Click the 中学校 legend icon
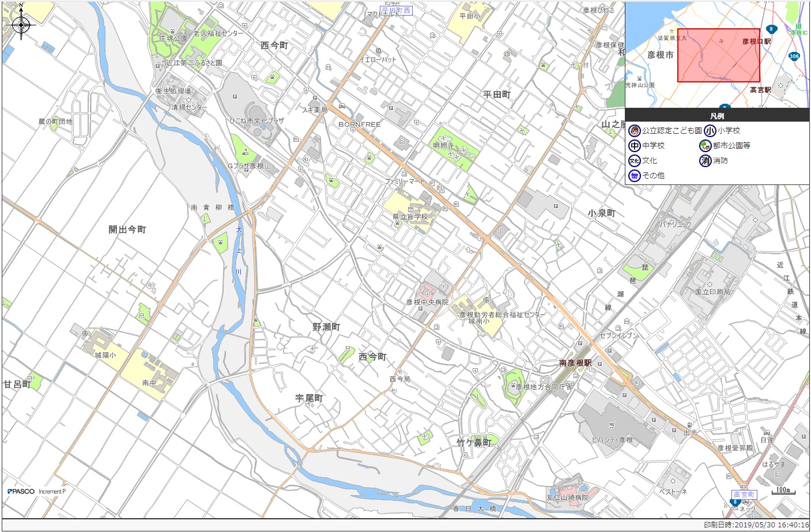 pyautogui.click(x=635, y=146)
